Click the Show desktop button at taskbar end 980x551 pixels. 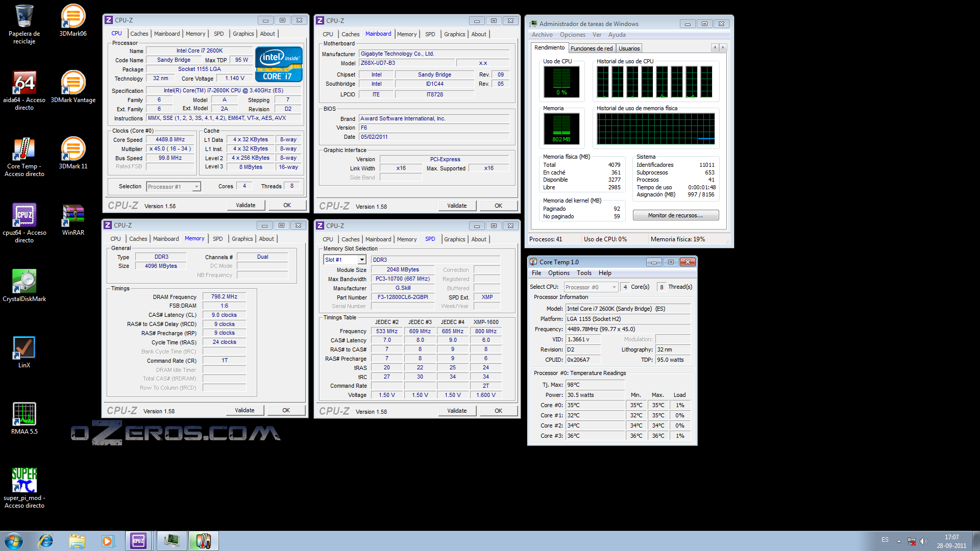tap(976, 541)
